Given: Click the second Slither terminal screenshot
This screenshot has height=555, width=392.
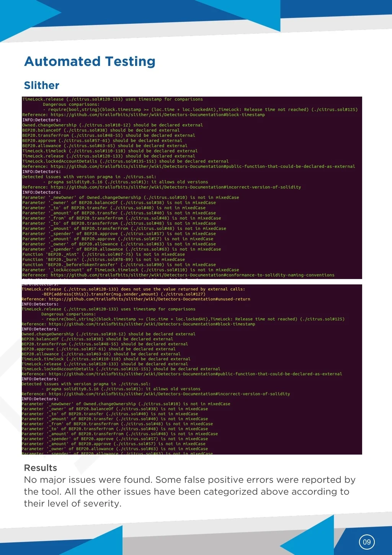Looking at the screenshot, I should tap(192, 369).
